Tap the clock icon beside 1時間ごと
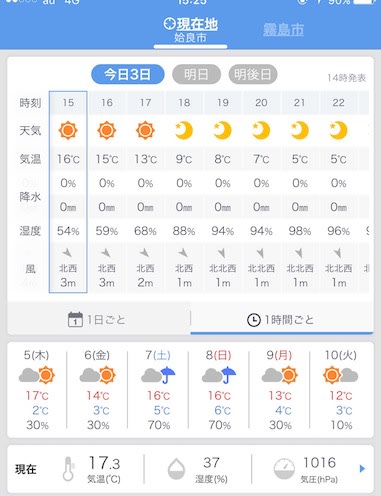This screenshot has width=381, height=496. (254, 320)
